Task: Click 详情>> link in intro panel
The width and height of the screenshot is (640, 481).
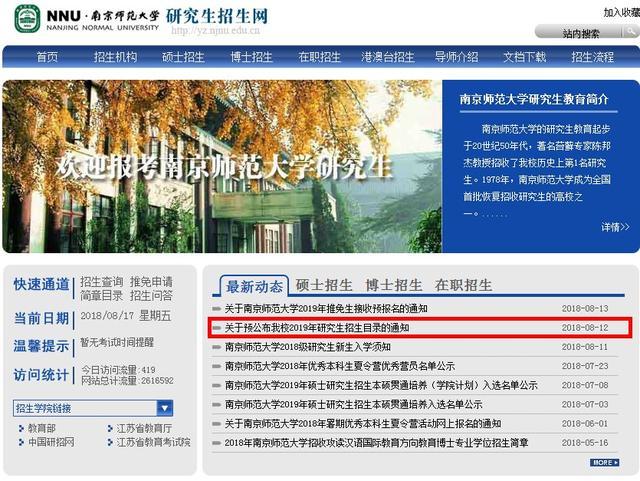Action: (615, 227)
